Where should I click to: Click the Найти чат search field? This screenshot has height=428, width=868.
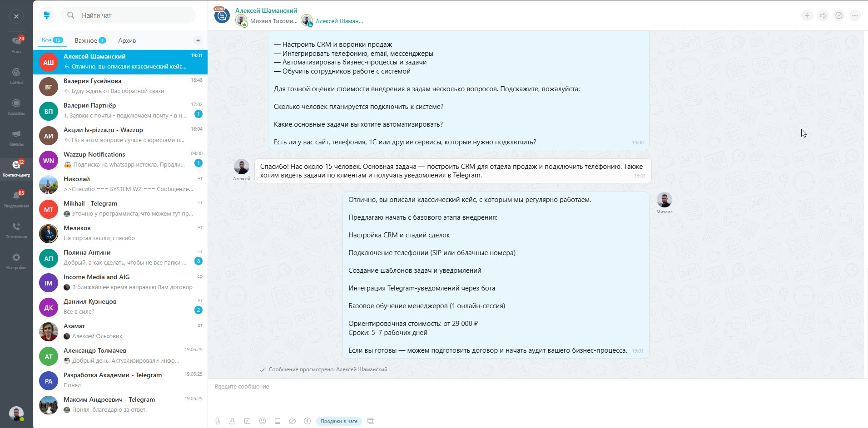[128, 15]
